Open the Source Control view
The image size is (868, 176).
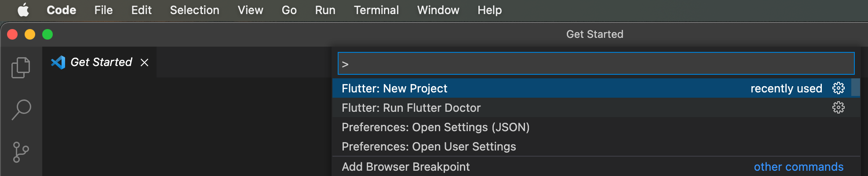pos(21,152)
